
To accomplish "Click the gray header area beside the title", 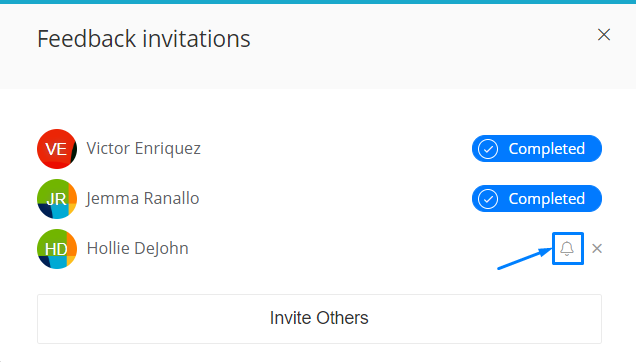I will (x=422, y=45).
